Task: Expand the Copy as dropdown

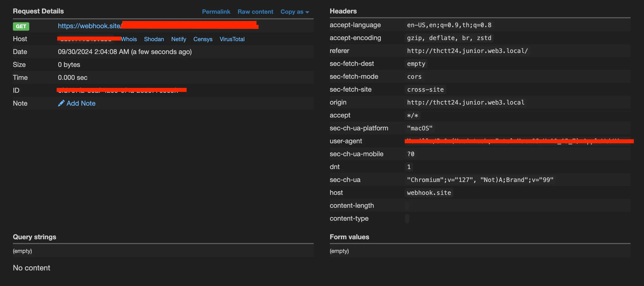Action: (x=295, y=12)
